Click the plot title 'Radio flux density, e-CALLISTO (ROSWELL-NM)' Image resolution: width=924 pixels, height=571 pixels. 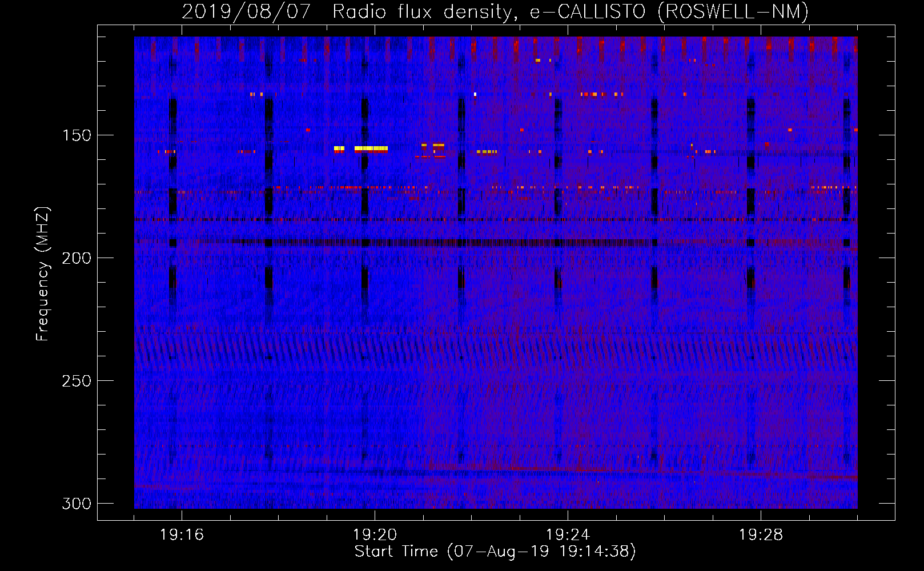(571, 12)
